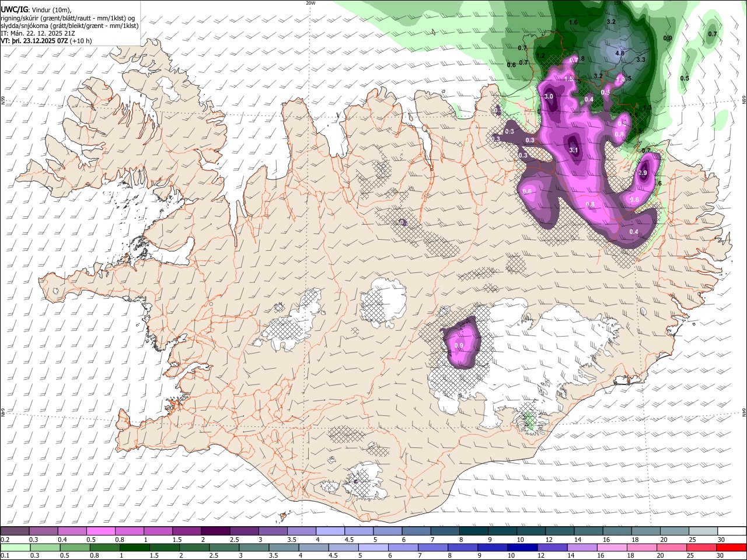Pick the gray-purple swatch between 0.2 and 0.3, upper legend
Viewport: 747px width, 560px height.
click(x=15, y=531)
